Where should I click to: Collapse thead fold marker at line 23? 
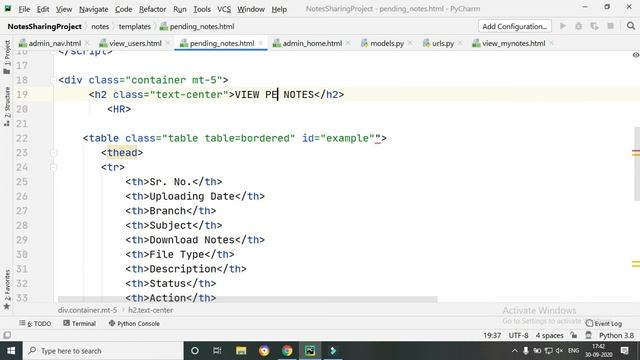53,153
